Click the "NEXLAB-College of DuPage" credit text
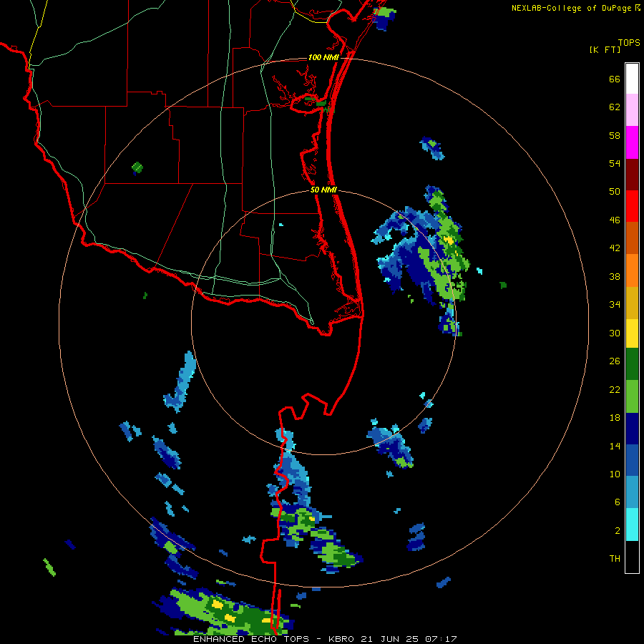The image size is (644, 644). tap(571, 8)
